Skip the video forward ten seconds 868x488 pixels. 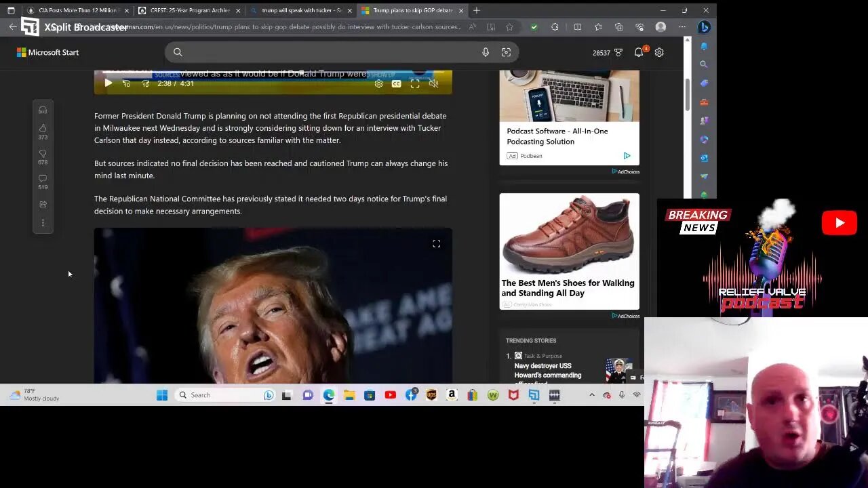point(146,83)
